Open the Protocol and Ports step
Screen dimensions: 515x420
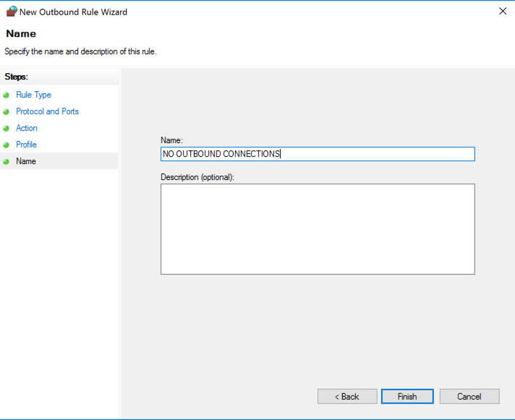(47, 111)
